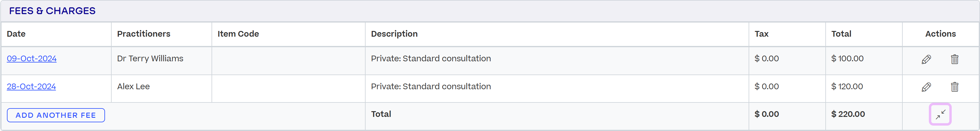Screen dimensions: 980x131
Task: Edit the 09-Oct-2024 fee row
Action: [926, 59]
